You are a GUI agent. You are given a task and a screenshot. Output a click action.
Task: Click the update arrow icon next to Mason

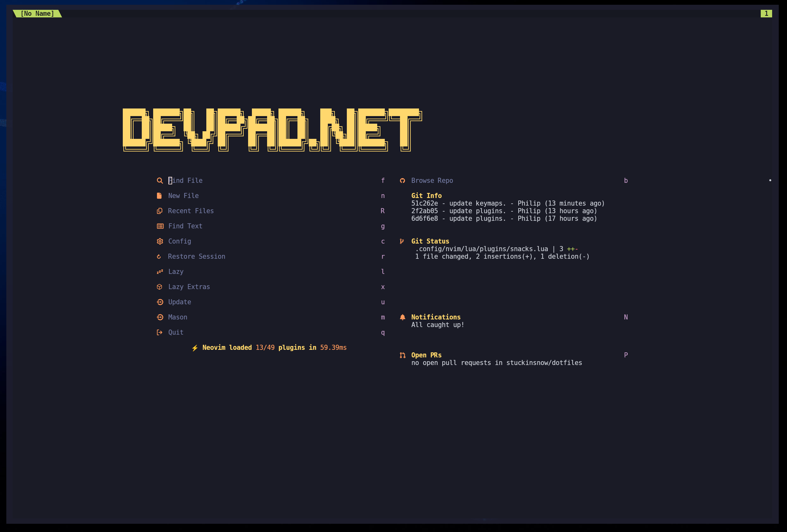160,317
